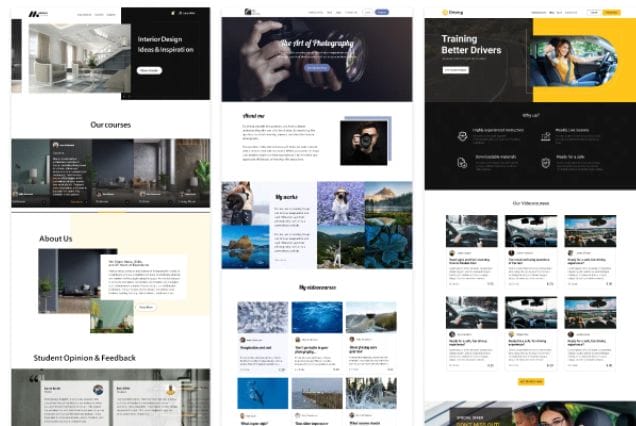
Task: Click the About Us heading
Action: point(56,239)
